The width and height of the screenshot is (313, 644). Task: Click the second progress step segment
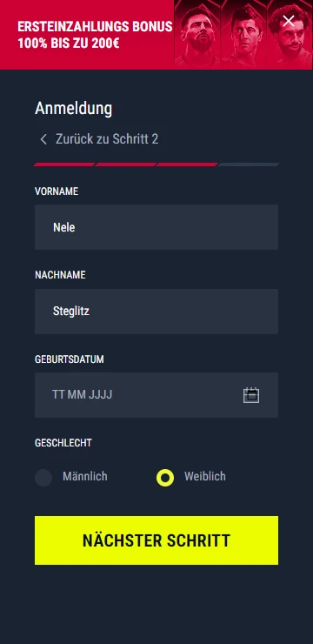(126, 164)
